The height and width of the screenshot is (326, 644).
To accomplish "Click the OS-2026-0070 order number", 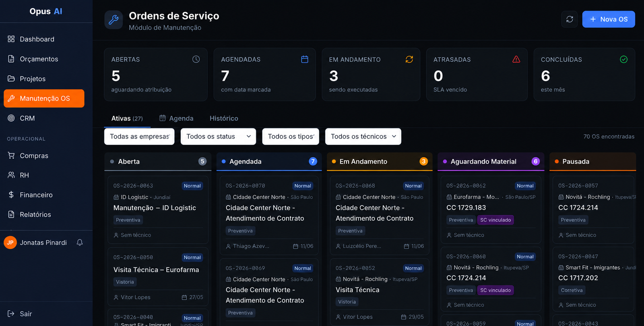I will [x=245, y=186].
